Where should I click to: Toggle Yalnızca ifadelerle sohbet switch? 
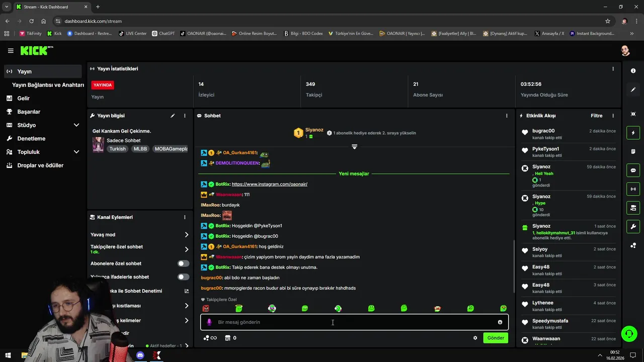pyautogui.click(x=184, y=277)
